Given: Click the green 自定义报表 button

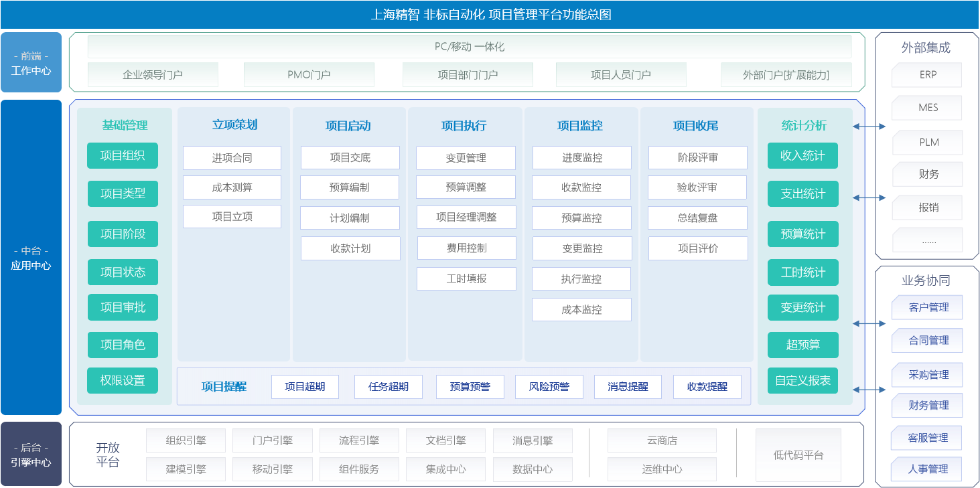Looking at the screenshot, I should 803,380.
